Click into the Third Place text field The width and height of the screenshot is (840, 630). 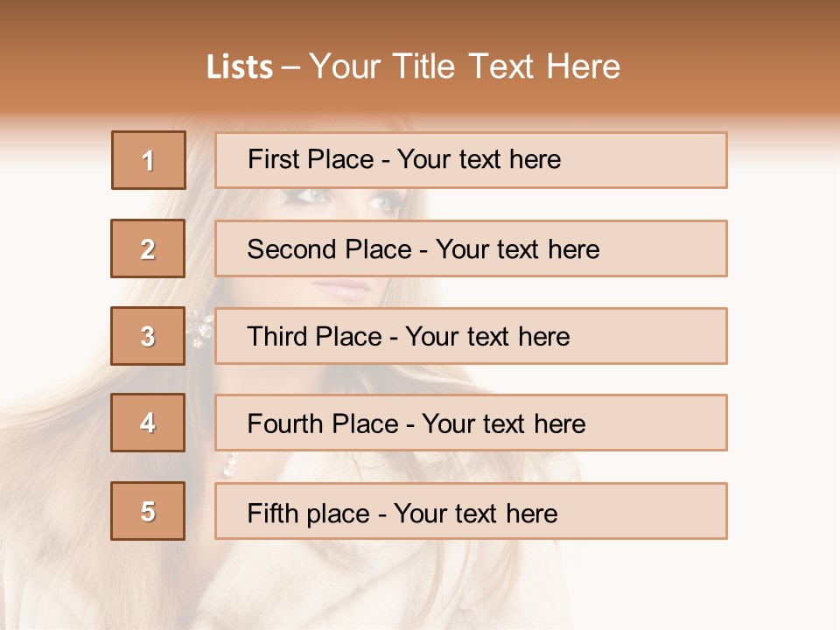(x=471, y=336)
